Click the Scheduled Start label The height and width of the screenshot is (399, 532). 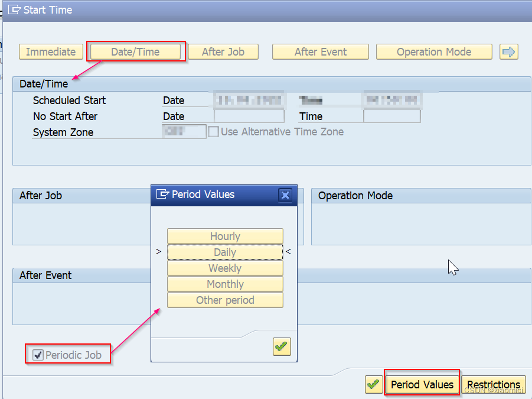(69, 100)
